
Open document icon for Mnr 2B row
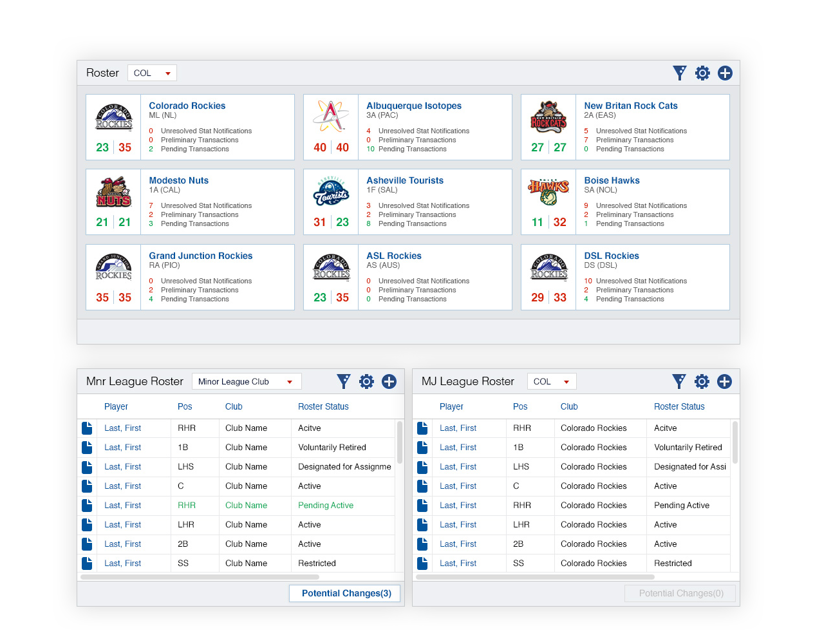pyautogui.click(x=87, y=544)
